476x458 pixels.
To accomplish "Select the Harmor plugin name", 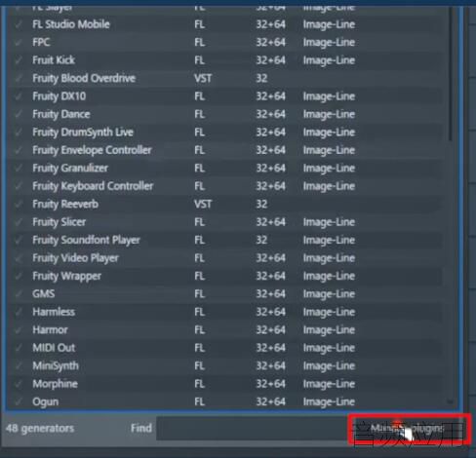I will click(50, 330).
